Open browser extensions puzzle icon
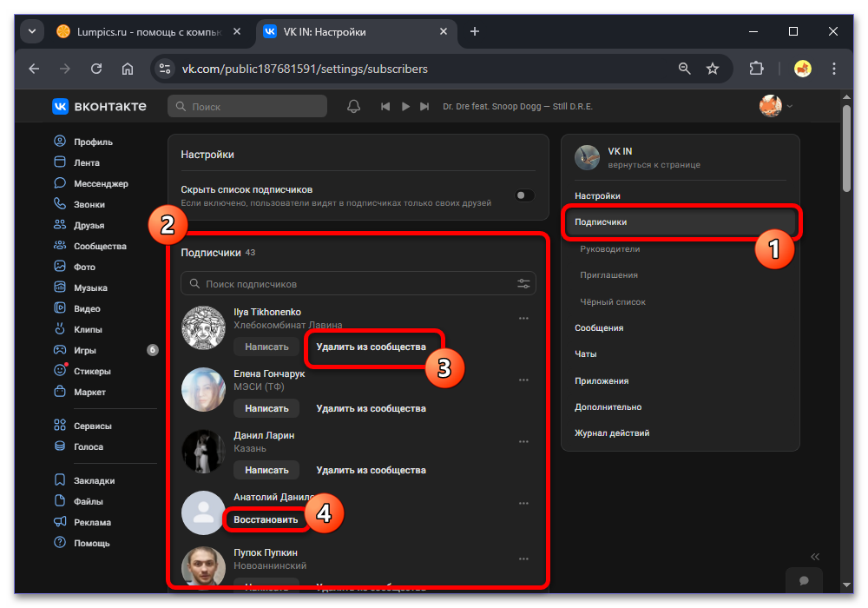 (x=756, y=69)
